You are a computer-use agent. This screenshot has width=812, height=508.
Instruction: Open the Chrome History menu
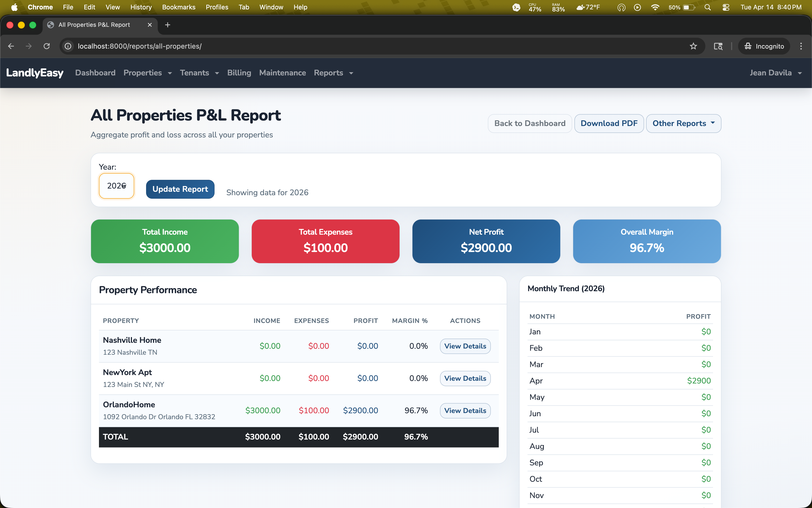pyautogui.click(x=141, y=7)
